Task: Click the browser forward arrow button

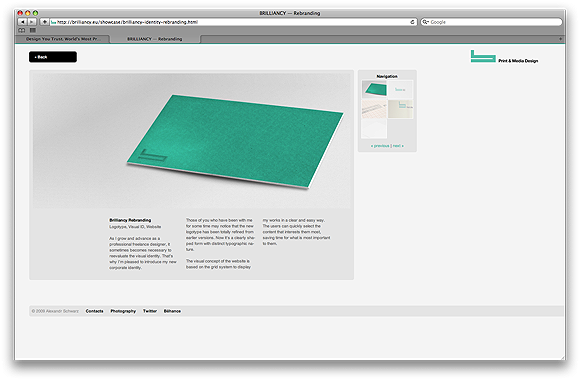Action: [32, 22]
